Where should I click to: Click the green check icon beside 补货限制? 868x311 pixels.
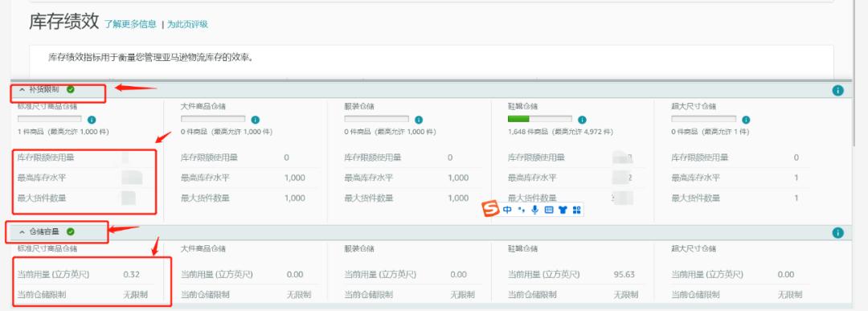[70, 89]
